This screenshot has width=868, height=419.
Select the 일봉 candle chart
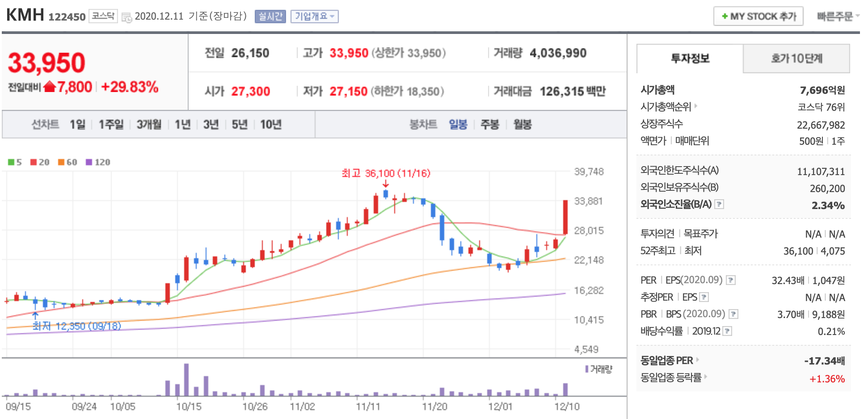pyautogui.click(x=458, y=124)
